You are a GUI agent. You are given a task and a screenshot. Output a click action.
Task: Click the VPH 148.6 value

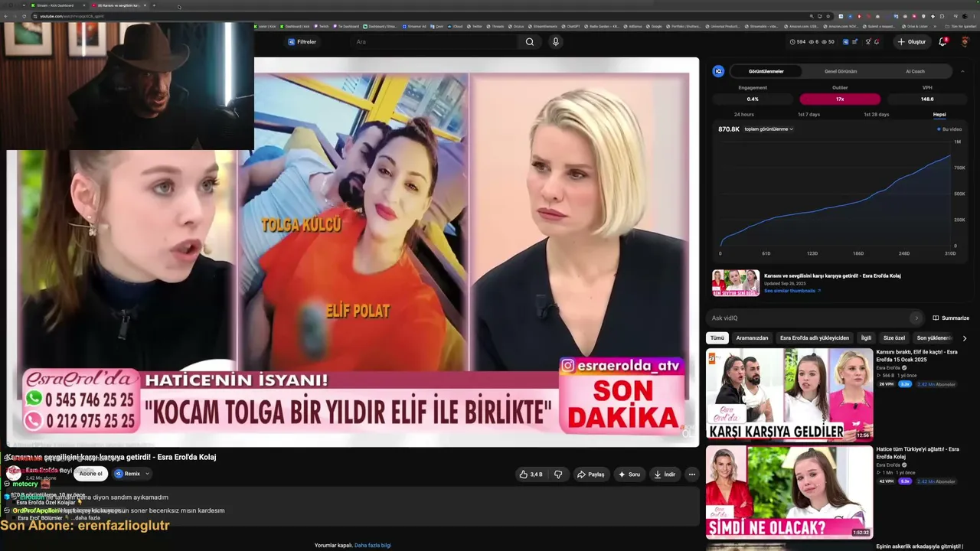point(927,99)
